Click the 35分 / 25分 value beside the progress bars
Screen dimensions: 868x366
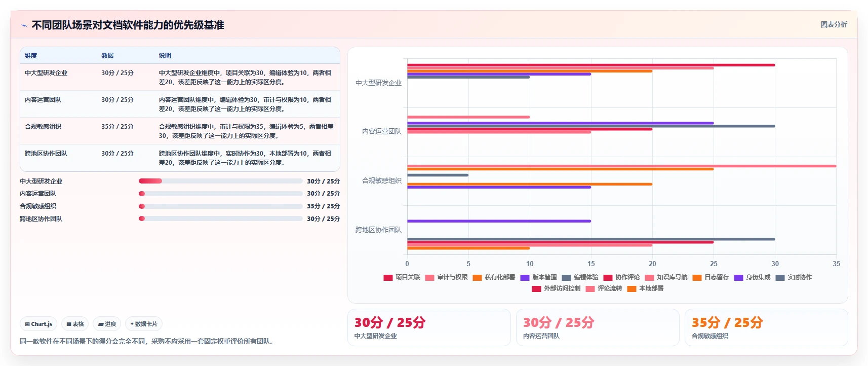(x=323, y=206)
